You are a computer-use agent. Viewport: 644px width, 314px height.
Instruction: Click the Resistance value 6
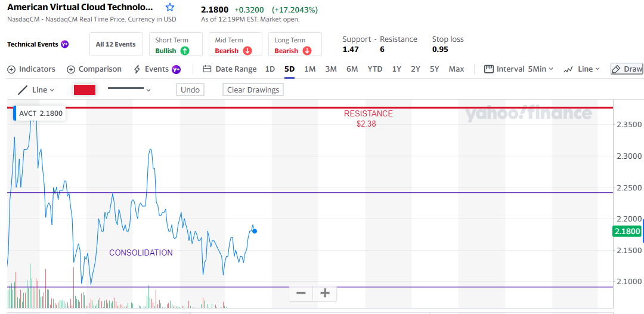[x=382, y=50]
